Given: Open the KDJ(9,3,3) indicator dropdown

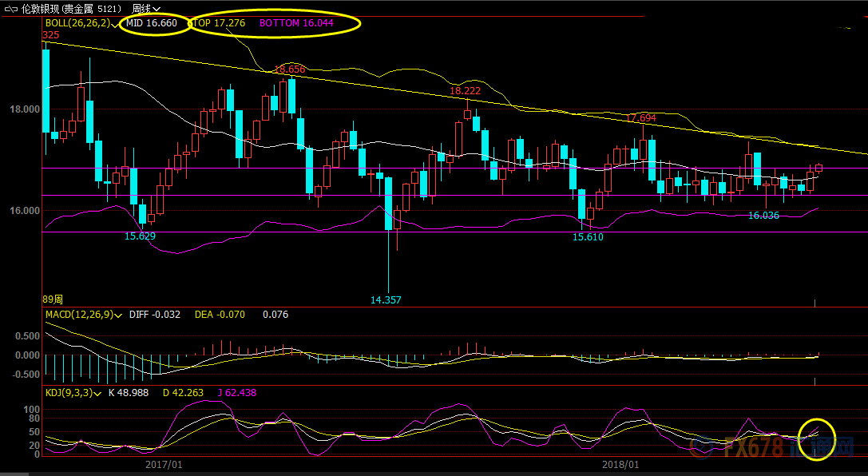Looking at the screenshot, I should click(x=100, y=393).
